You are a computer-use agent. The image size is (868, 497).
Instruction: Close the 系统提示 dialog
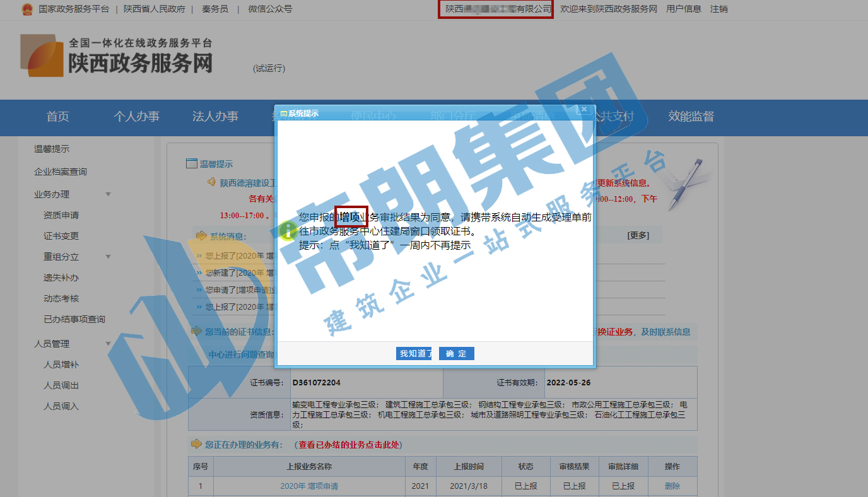(584, 110)
